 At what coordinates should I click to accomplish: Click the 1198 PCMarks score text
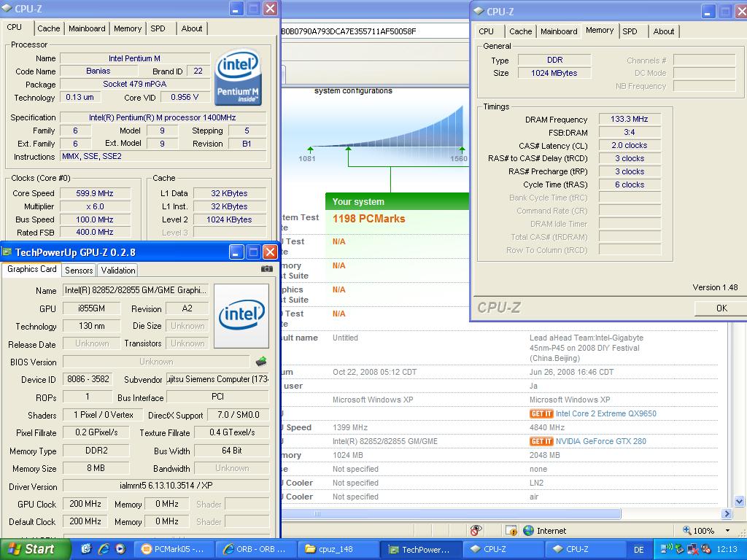click(x=368, y=219)
